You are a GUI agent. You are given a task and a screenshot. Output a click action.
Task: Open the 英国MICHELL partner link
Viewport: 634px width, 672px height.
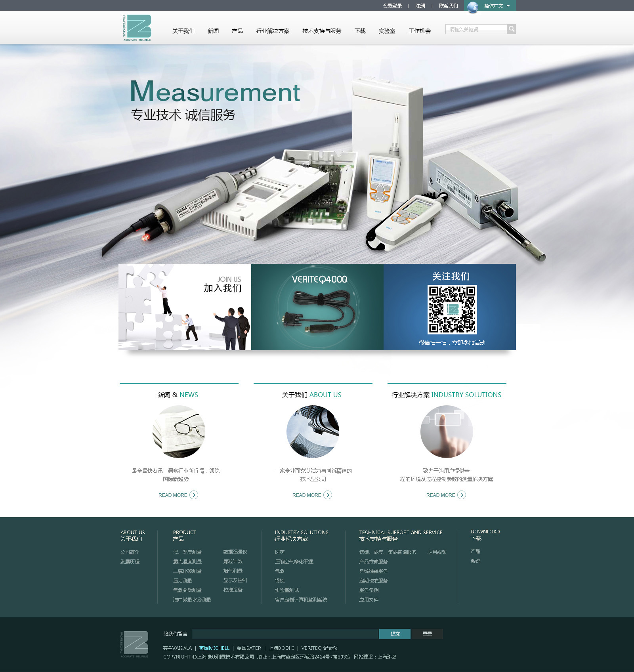pos(214,648)
